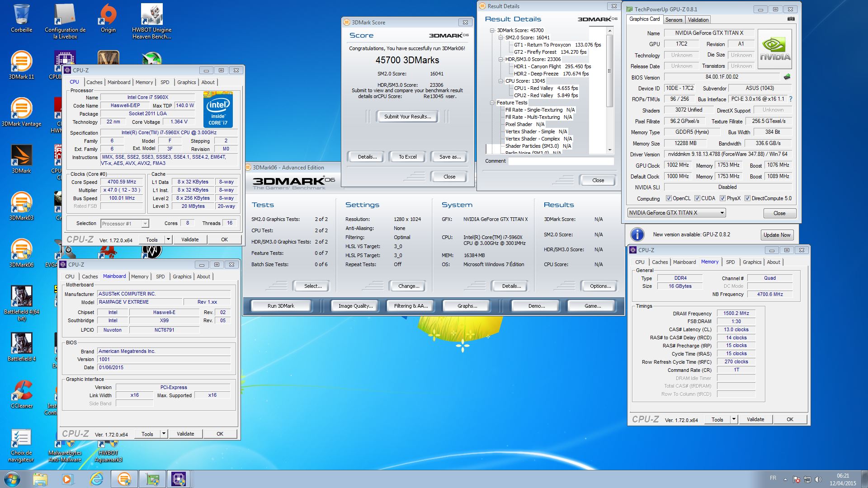This screenshot has width=868, height=488.
Task: Open the Corbeille recycle bin icon
Action: tap(21, 19)
